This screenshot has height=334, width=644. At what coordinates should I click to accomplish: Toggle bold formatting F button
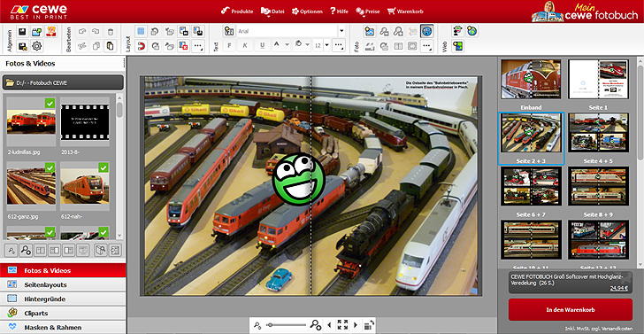click(x=229, y=45)
